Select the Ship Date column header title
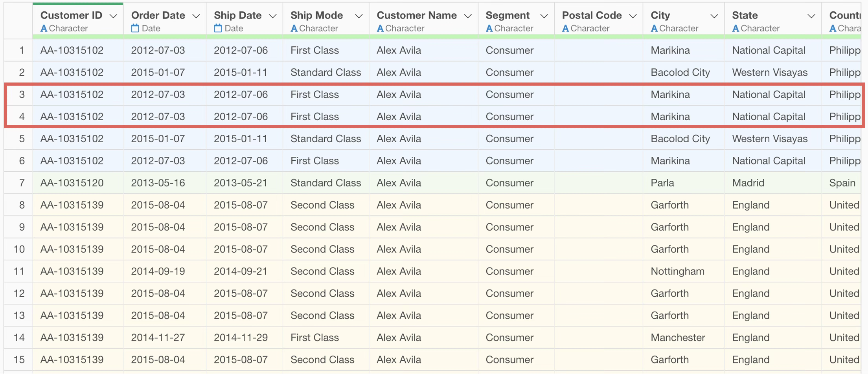868x374 pixels. click(237, 15)
